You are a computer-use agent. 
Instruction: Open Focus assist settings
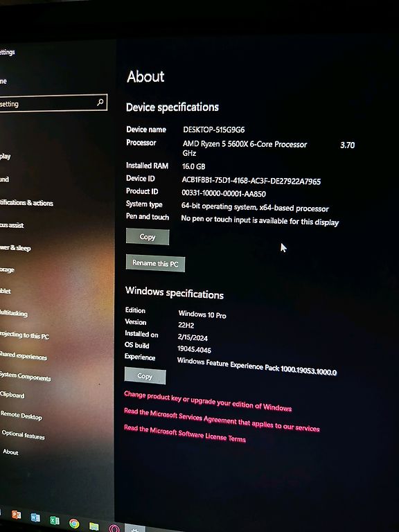click(12, 225)
